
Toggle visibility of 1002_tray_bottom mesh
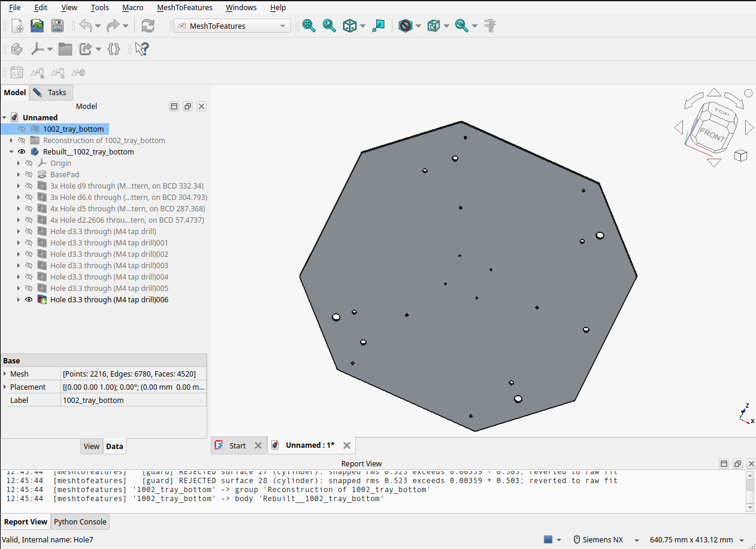click(x=22, y=129)
